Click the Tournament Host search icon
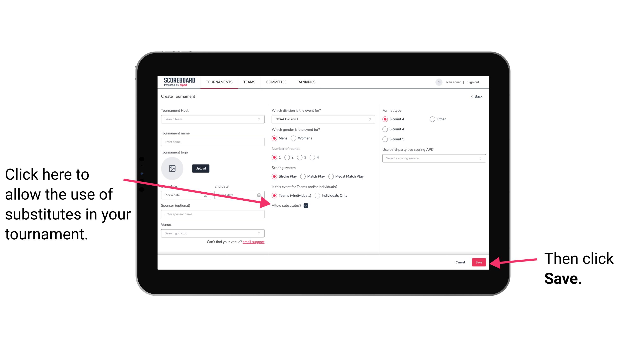This screenshot has height=346, width=644. click(x=261, y=119)
